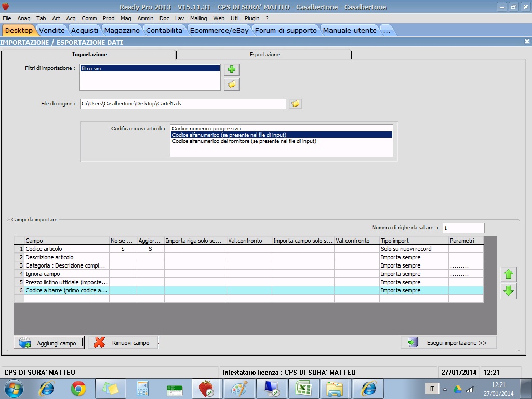
Task: Open the File menu
Action: pos(7,18)
